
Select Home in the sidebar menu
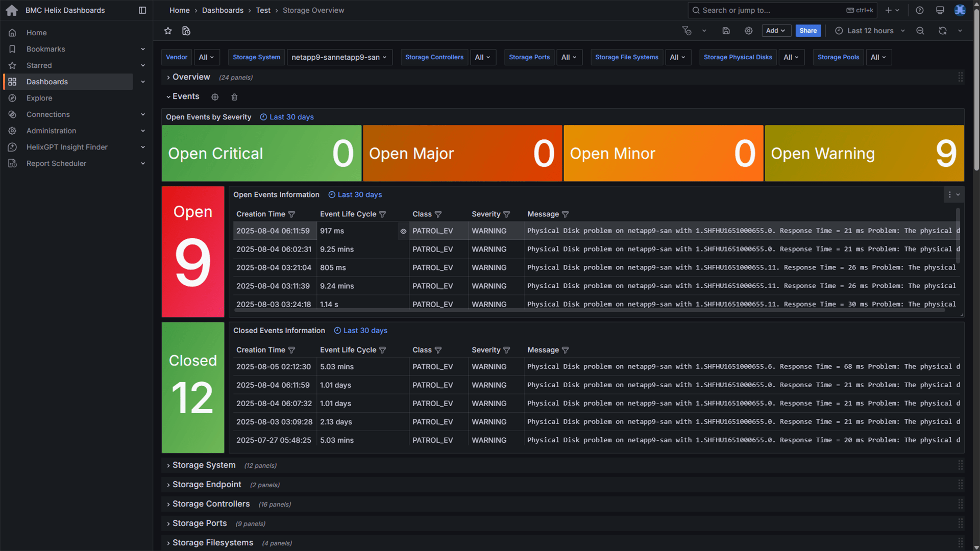click(36, 33)
